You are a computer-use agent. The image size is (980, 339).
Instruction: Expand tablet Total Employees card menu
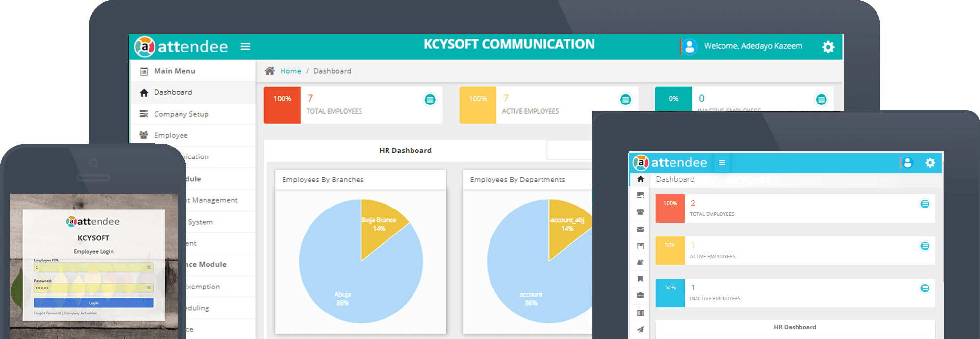[x=925, y=204]
